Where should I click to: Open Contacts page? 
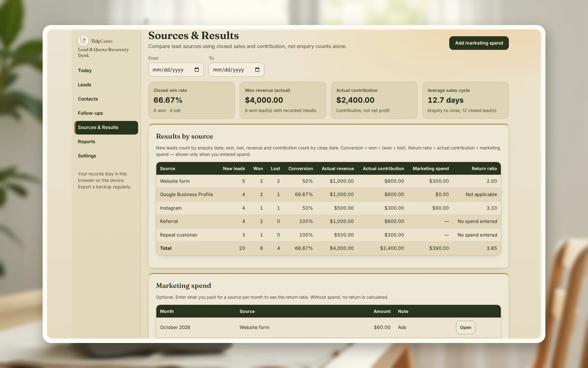click(x=106, y=99)
